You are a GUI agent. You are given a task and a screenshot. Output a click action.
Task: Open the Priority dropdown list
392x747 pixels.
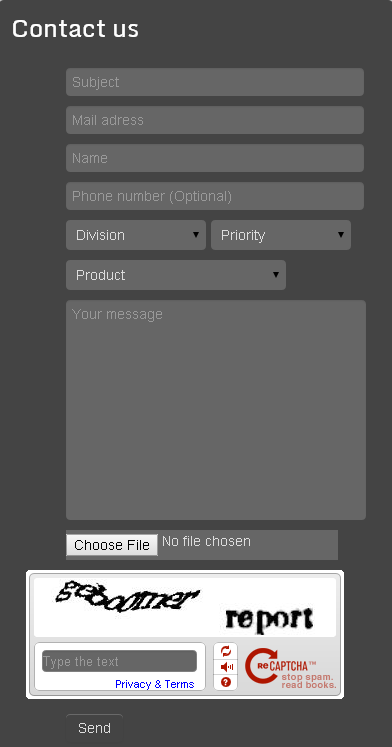[281, 235]
